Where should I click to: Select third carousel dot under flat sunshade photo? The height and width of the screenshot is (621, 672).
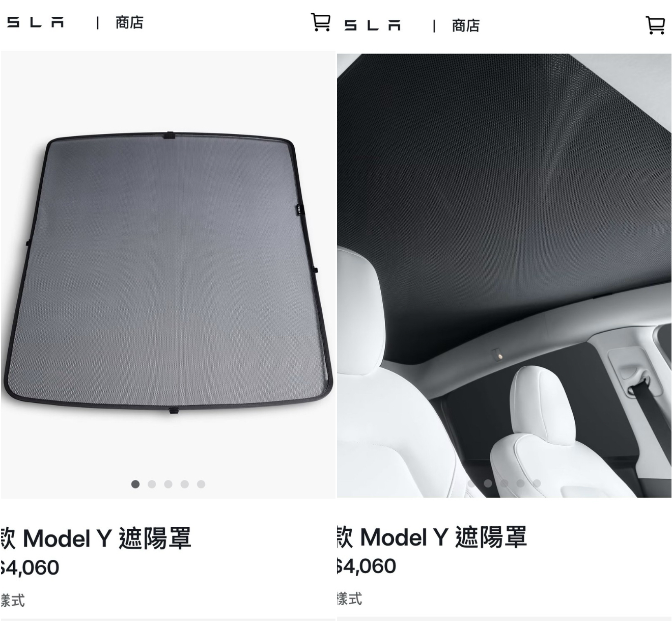click(168, 484)
